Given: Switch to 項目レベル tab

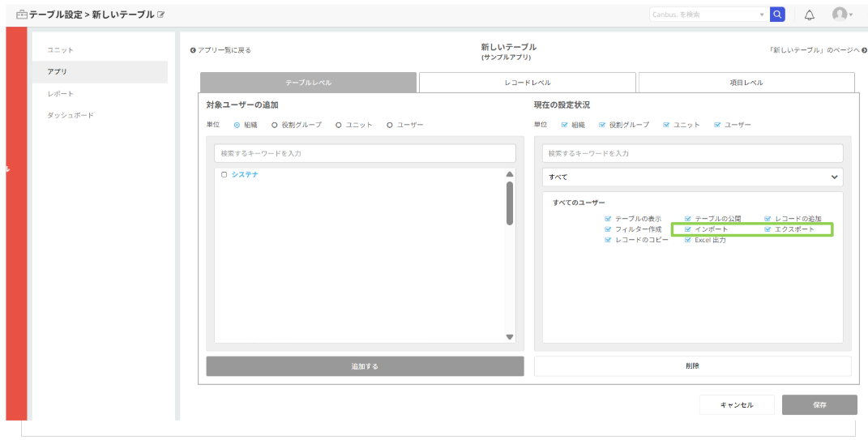Looking at the screenshot, I should coord(746,83).
